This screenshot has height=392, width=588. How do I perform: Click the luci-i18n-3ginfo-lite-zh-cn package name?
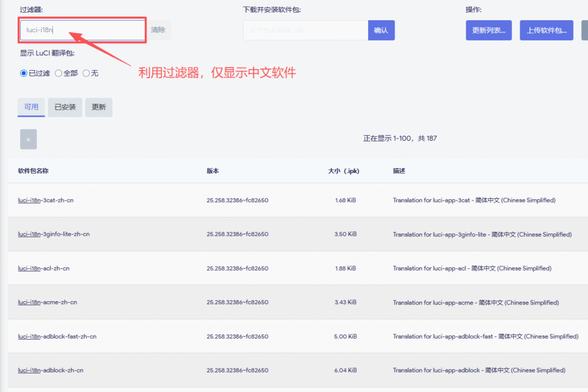(53, 235)
